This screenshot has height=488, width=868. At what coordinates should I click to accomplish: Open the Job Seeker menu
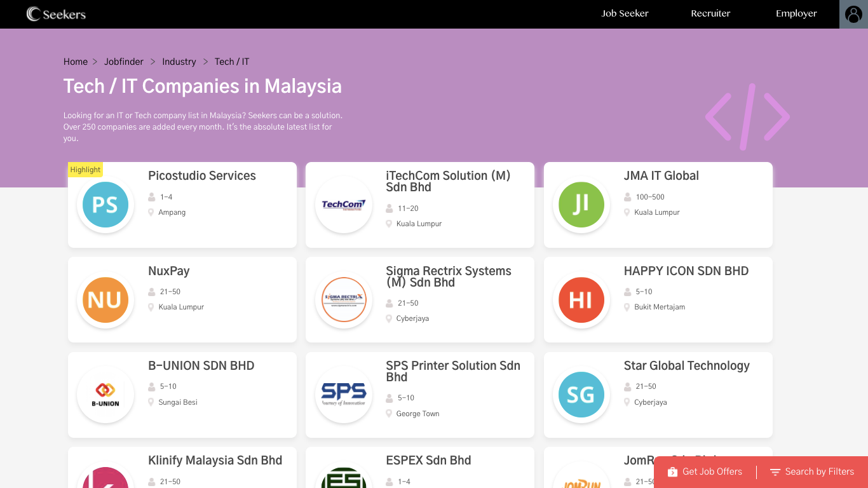coord(625,13)
